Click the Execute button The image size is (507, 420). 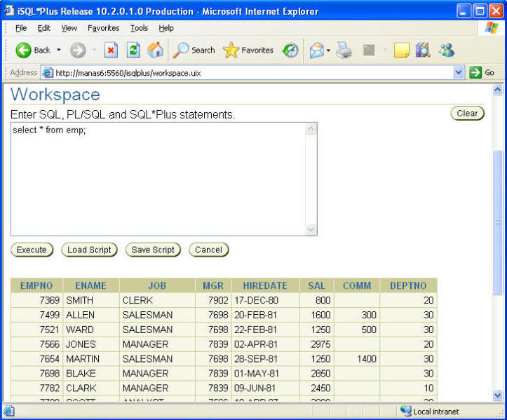coord(32,250)
